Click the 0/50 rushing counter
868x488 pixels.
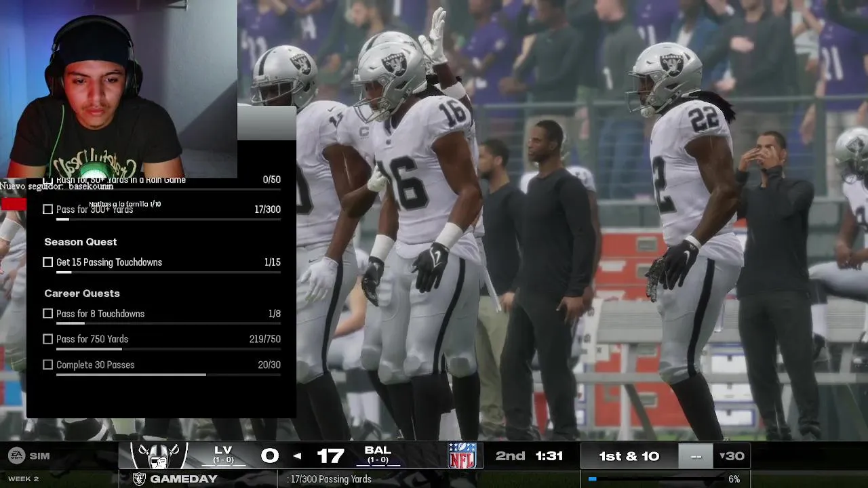point(272,180)
